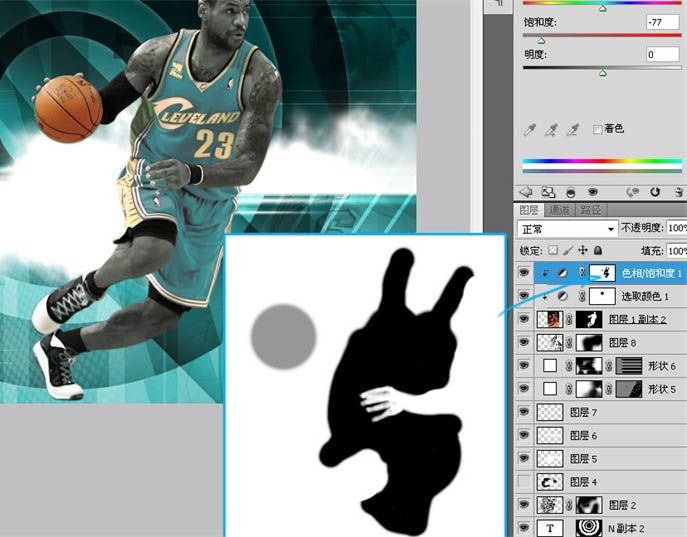Click the view previous state icon
Screen dimensions: 687x537
click(x=632, y=192)
